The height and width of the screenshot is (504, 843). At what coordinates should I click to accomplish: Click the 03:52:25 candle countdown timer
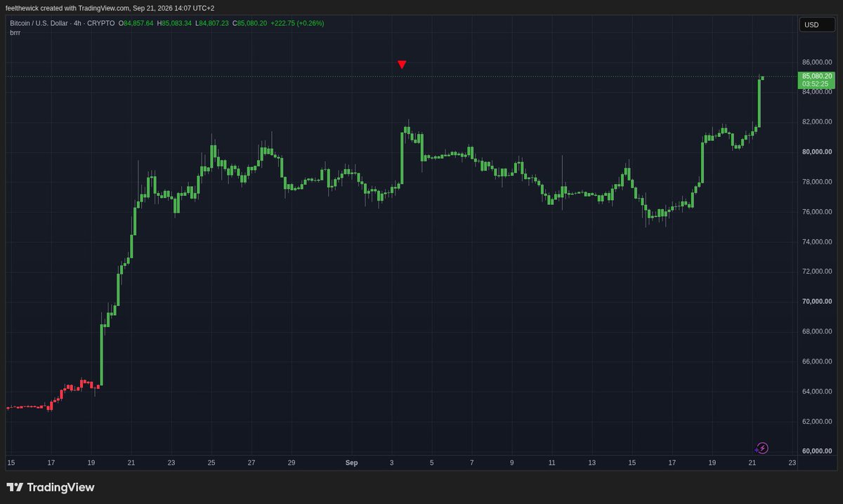[x=816, y=84]
